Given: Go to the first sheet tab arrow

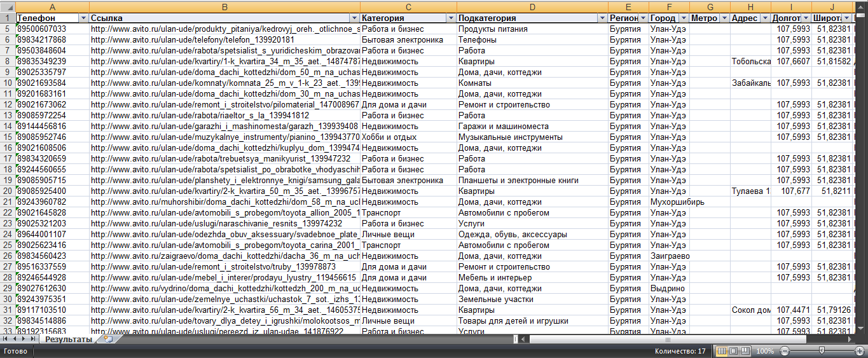Looking at the screenshot, I should [6, 340].
